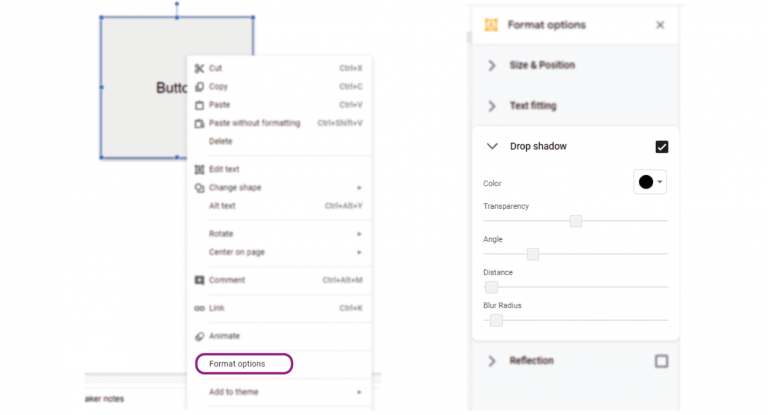Click the Distance label
Screen dimensions: 768x415
click(x=498, y=272)
